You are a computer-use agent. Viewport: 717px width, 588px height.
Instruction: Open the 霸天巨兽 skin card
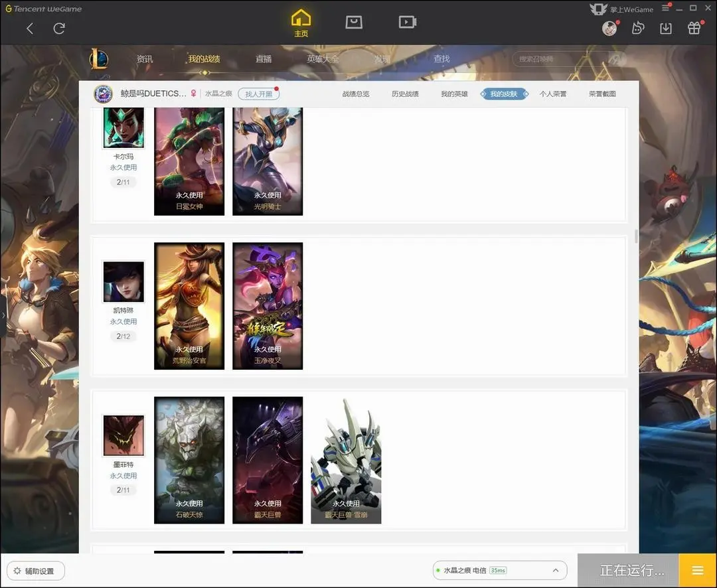click(x=268, y=460)
